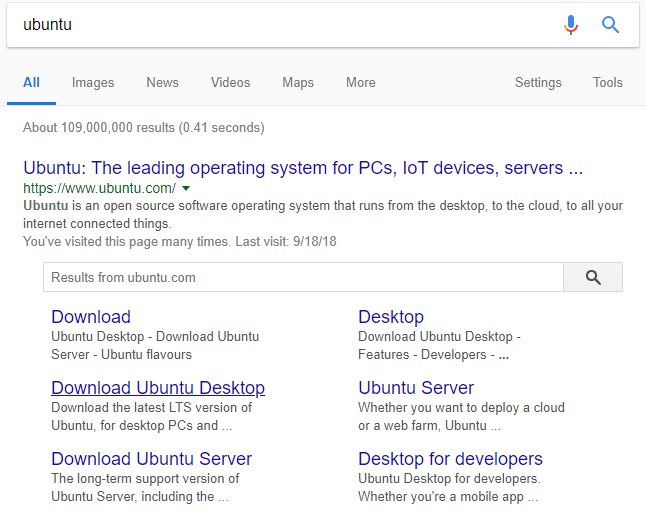Open the Download sitelink
646x519 pixels.
point(91,317)
